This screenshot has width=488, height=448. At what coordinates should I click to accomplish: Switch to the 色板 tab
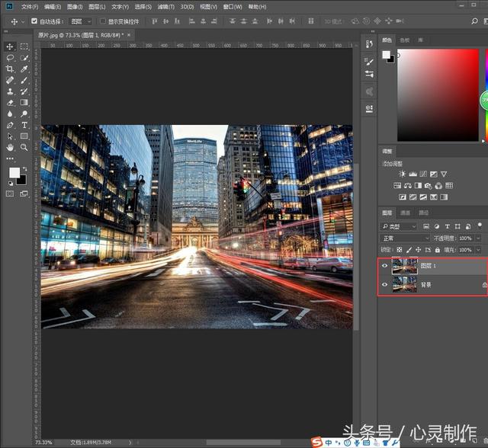(x=405, y=40)
